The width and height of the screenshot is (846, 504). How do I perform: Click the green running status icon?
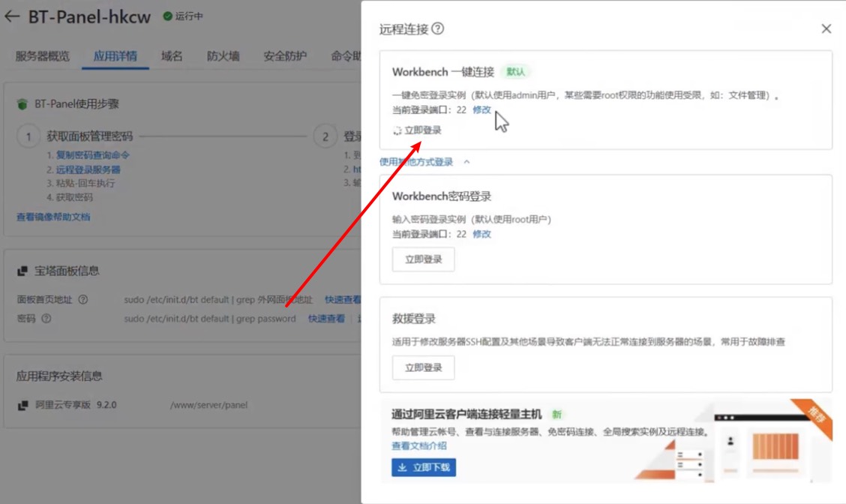(x=168, y=16)
